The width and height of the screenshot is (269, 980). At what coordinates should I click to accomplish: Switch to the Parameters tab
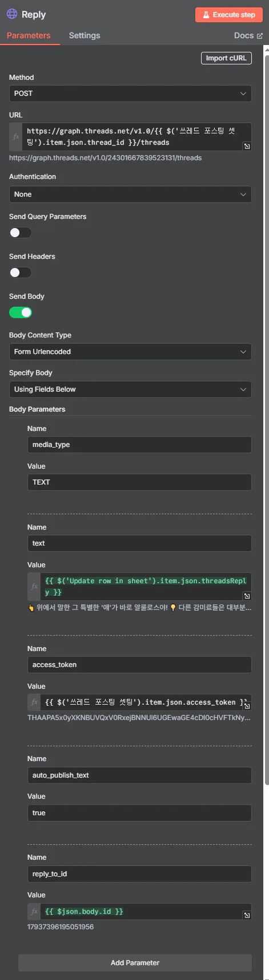[29, 35]
